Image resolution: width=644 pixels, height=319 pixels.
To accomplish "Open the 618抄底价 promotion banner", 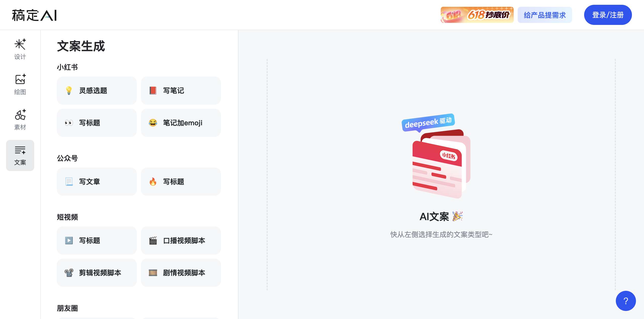I will pos(477,15).
